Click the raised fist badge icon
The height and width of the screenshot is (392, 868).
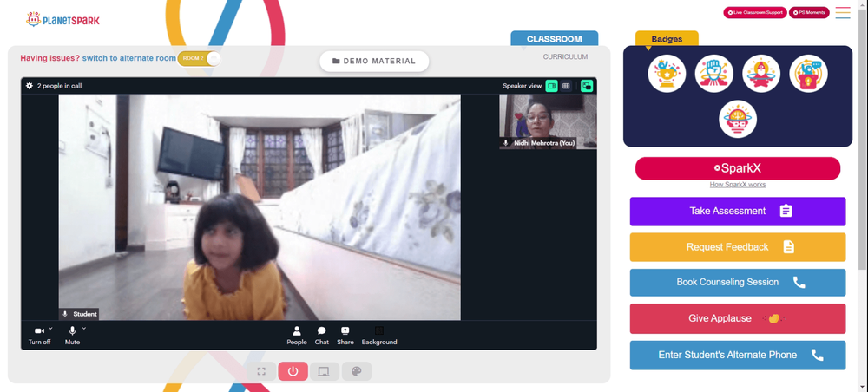[x=713, y=74]
